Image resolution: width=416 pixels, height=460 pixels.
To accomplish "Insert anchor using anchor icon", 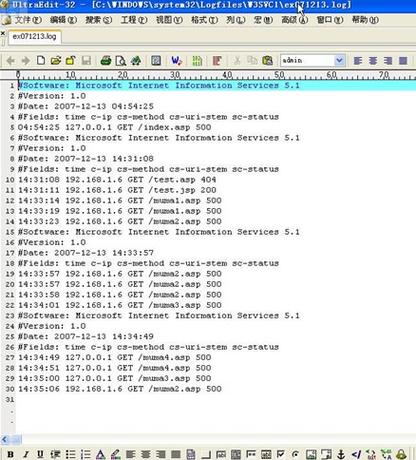I will click(x=341, y=454).
